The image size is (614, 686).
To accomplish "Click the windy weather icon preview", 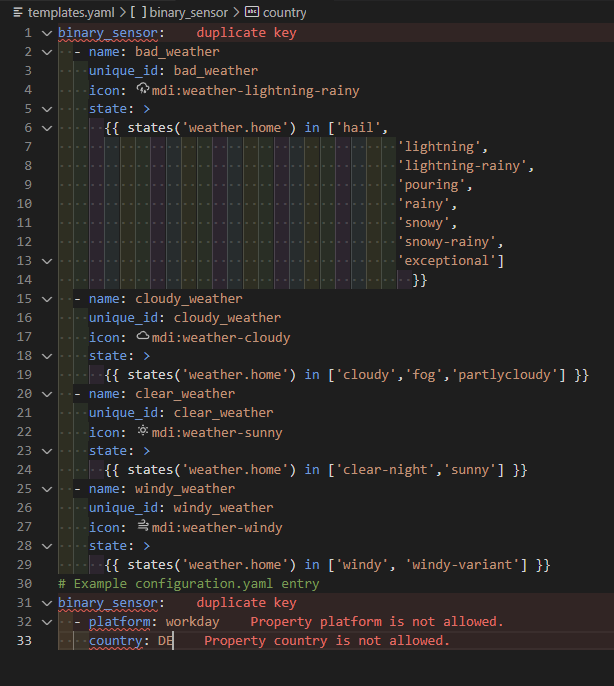I will (142, 527).
